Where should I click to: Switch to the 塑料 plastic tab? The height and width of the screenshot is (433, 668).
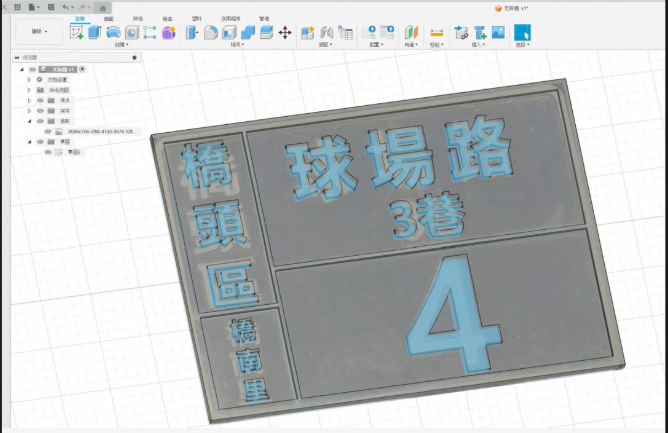coord(196,19)
